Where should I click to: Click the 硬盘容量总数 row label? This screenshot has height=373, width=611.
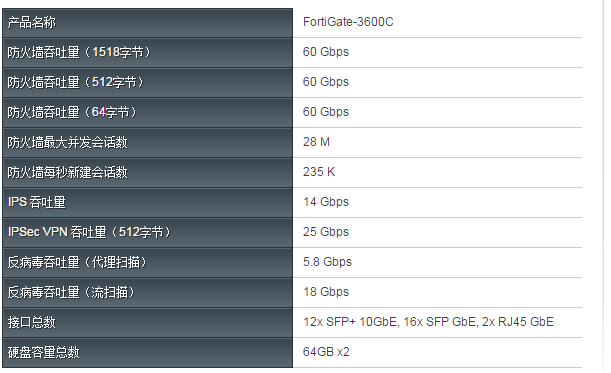(44, 352)
